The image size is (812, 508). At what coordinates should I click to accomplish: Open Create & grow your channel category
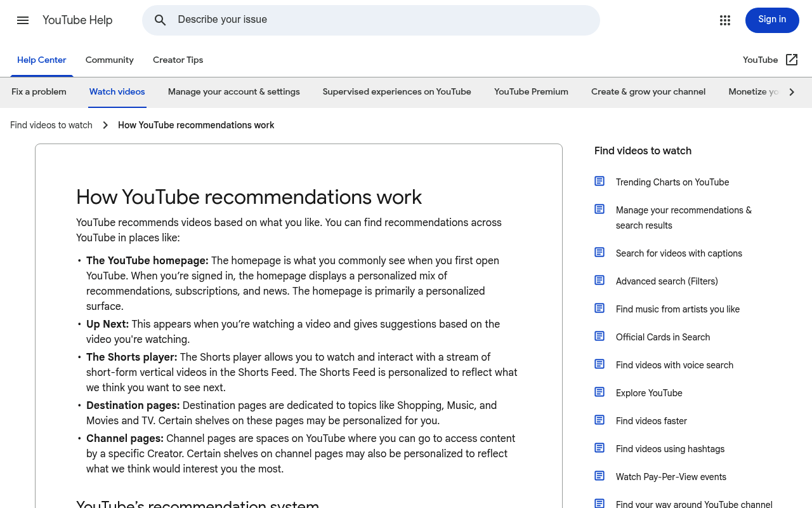pos(648,91)
